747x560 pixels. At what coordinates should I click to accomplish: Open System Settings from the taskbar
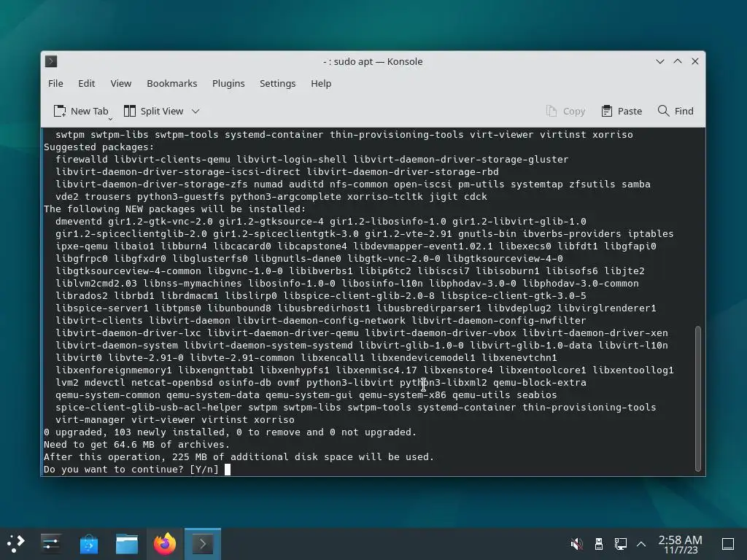[50, 543]
